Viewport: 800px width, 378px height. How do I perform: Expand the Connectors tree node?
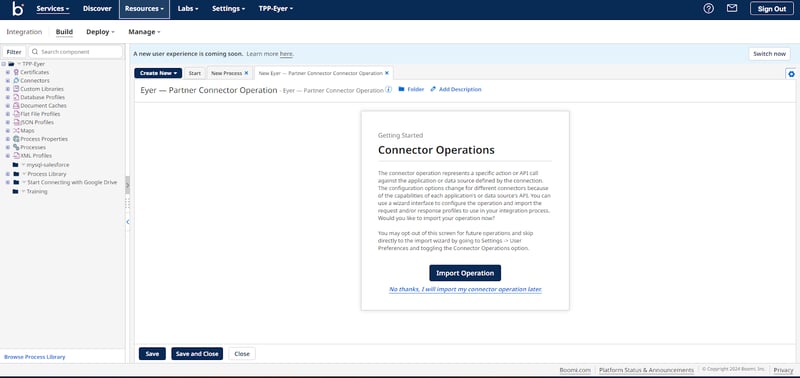coord(8,81)
